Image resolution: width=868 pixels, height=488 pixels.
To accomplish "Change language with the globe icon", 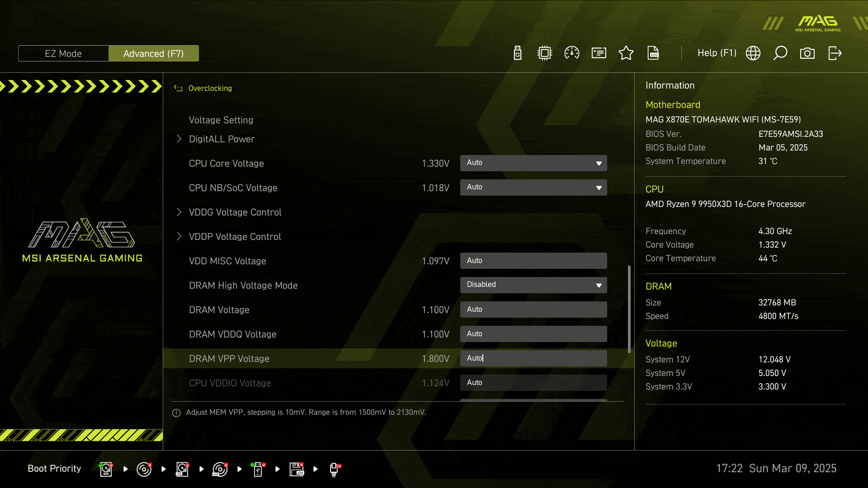I will tap(753, 53).
